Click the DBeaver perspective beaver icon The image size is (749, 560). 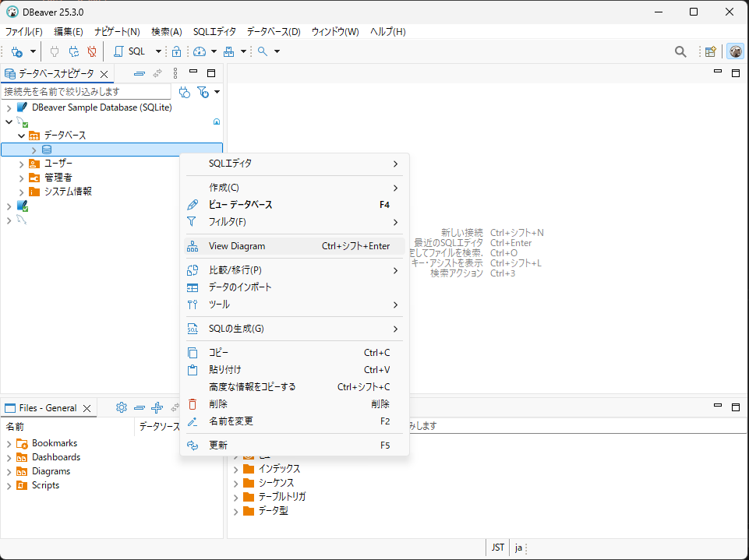[x=736, y=51]
